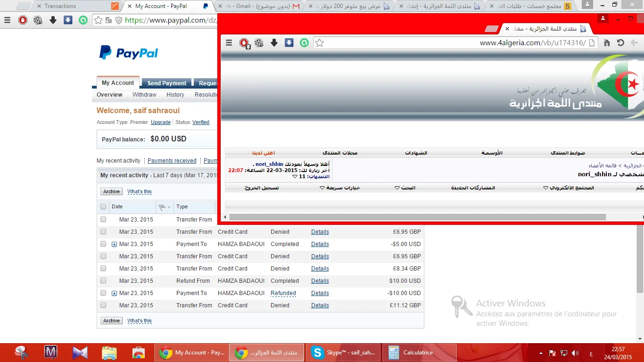Viewport: 644px width, 362px height.
Task: Tick the select-all checkbox in the activity header
Action: [103, 206]
